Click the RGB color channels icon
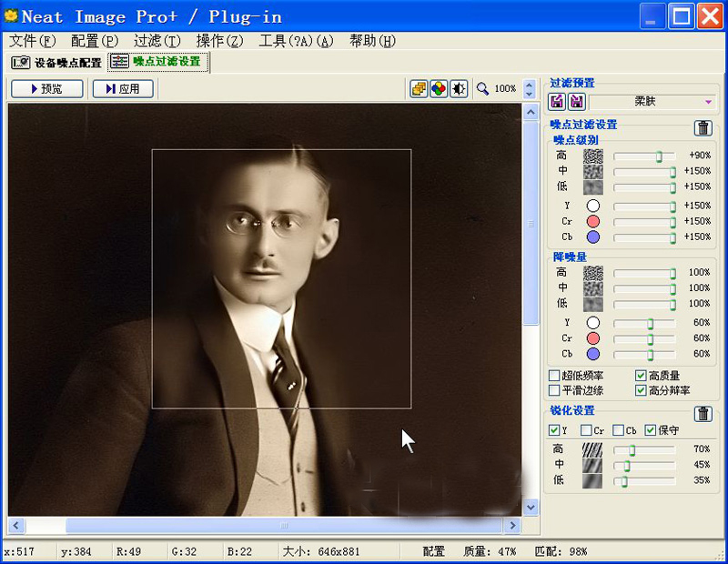The image size is (728, 564). (439, 89)
